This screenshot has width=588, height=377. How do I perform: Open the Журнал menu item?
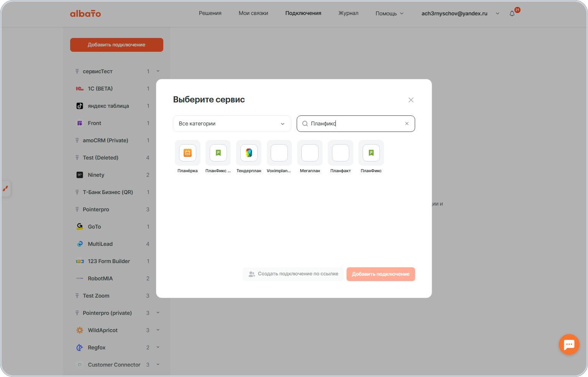pos(348,13)
